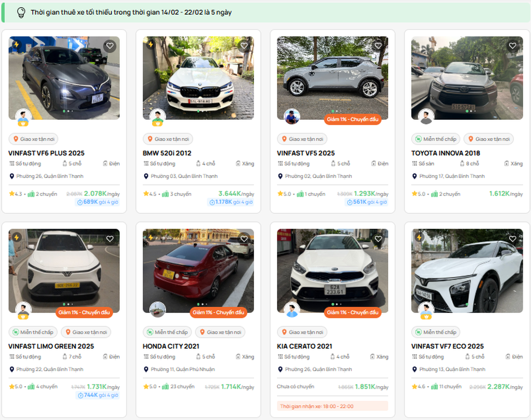Open the VinFast VF5 2025 listing title
This screenshot has width=531, height=420.
pos(306,153)
